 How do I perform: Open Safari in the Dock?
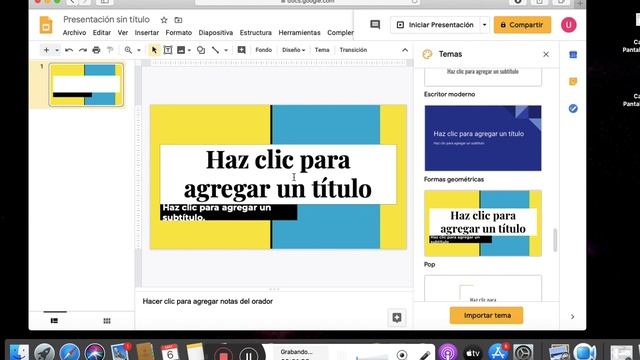[x=70, y=352]
